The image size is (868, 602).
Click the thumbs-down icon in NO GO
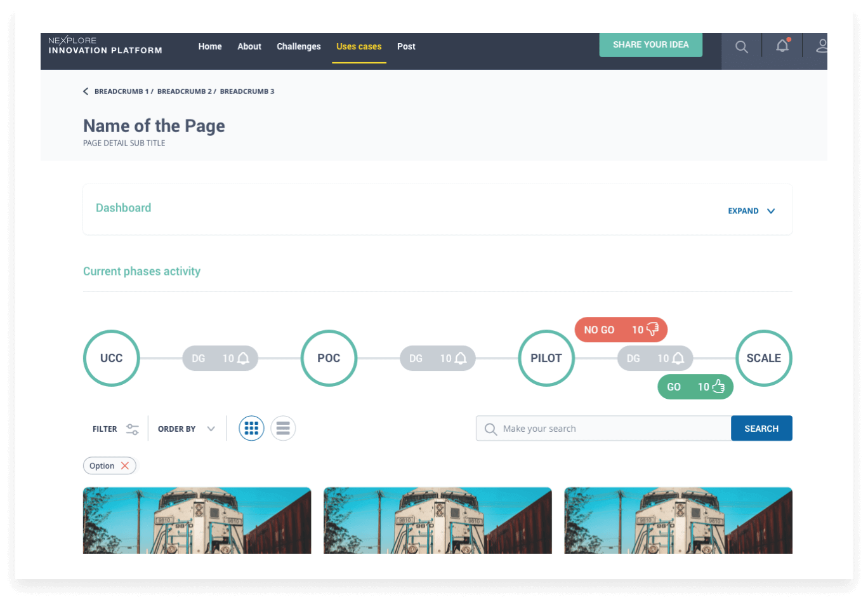pyautogui.click(x=652, y=329)
